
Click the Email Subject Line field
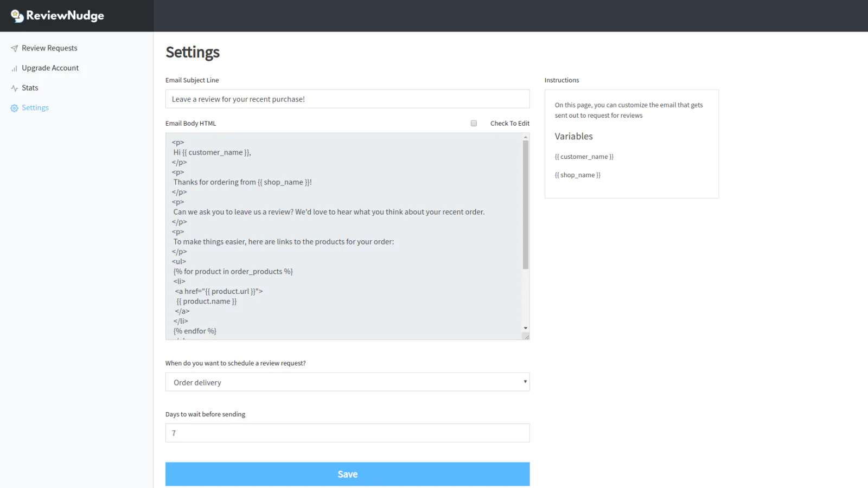pos(347,99)
